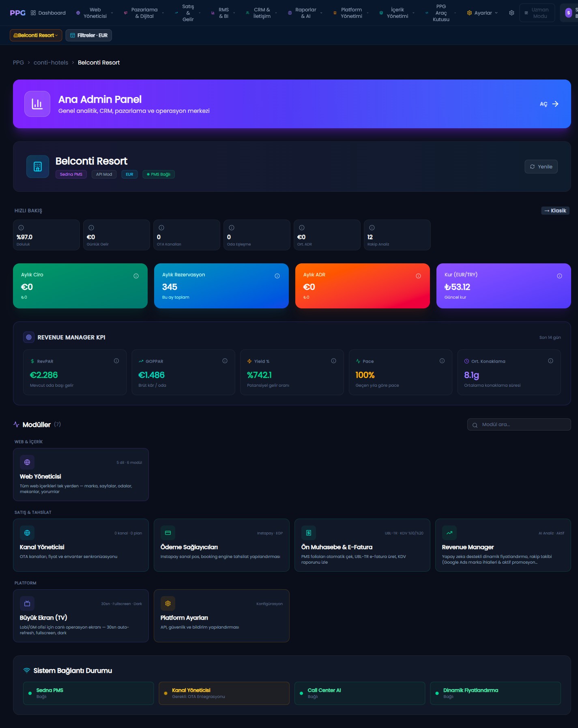The image size is (578, 728).
Task: Toggle Uzman Modu
Action: point(537,13)
